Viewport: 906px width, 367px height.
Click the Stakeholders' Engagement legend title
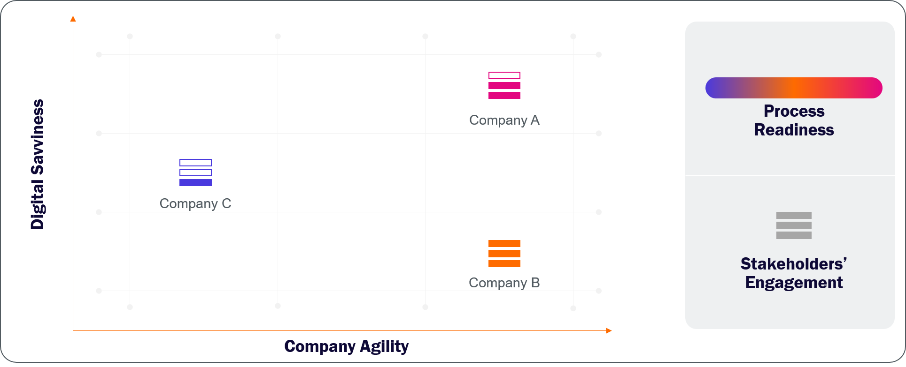794,273
